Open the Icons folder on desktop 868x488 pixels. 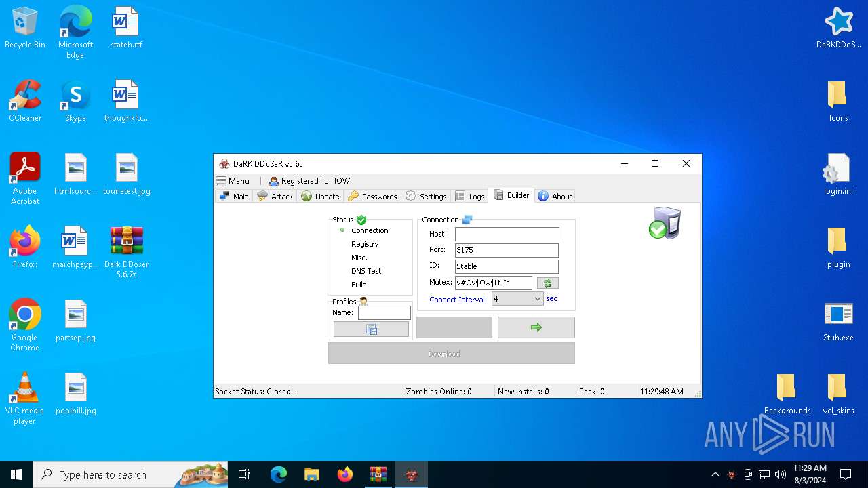point(839,102)
